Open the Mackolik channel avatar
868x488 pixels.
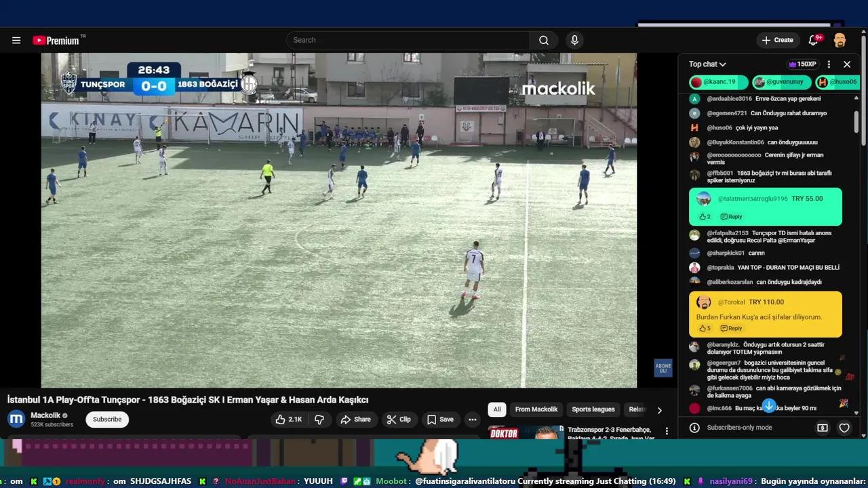(x=16, y=419)
